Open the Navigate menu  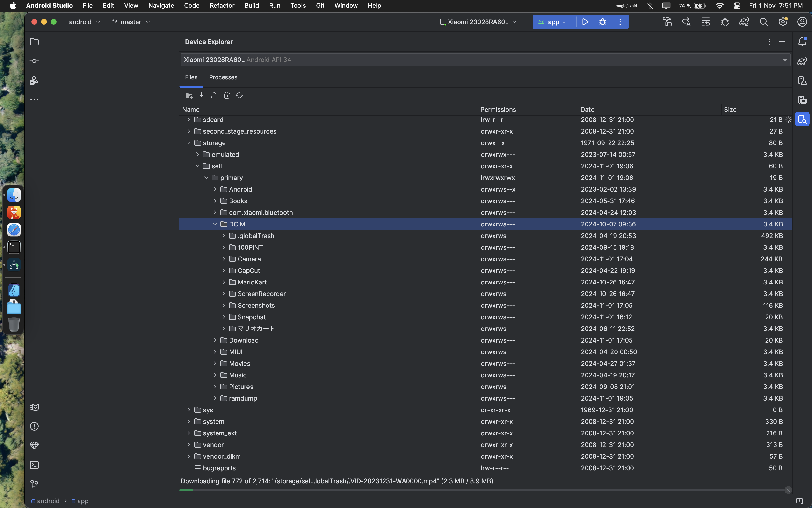click(161, 5)
